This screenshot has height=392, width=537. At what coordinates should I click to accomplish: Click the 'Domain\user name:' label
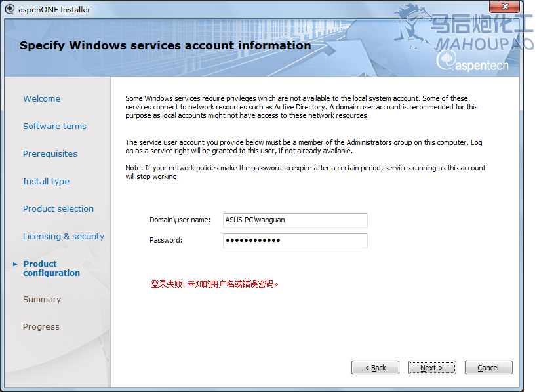tap(180, 220)
